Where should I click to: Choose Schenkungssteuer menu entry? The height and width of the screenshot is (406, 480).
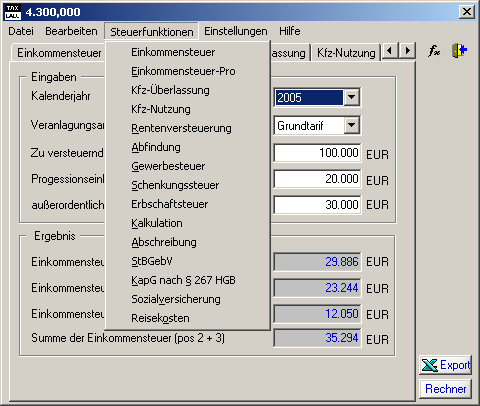click(x=187, y=185)
